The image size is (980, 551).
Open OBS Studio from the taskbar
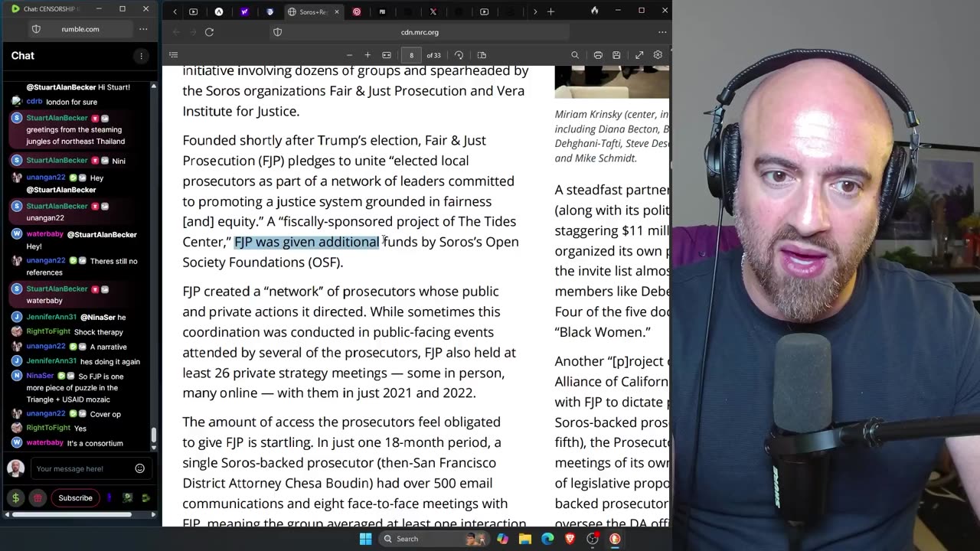pos(593,539)
